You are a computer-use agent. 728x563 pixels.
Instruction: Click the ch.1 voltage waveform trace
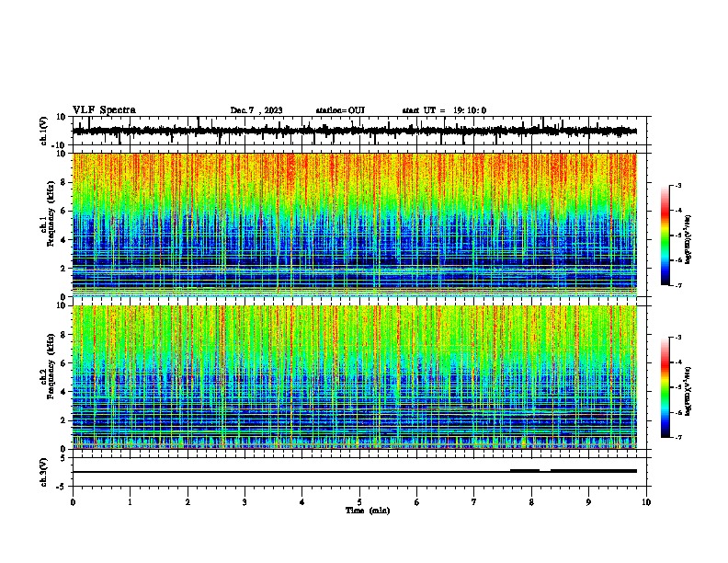click(x=355, y=131)
